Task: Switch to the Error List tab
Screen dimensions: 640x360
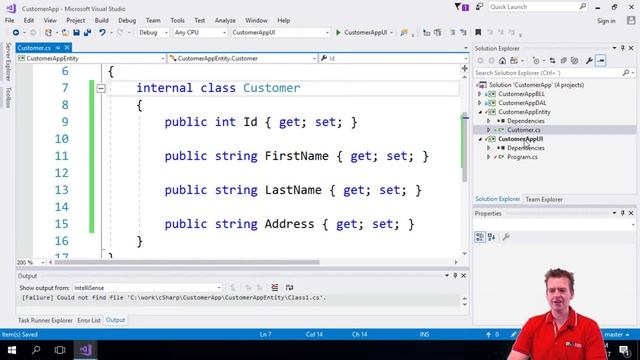Action: click(89, 320)
